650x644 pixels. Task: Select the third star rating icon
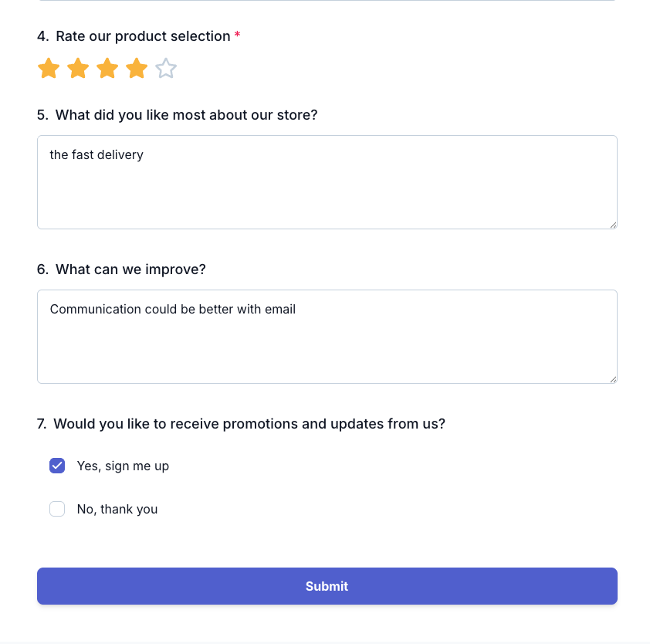click(107, 68)
